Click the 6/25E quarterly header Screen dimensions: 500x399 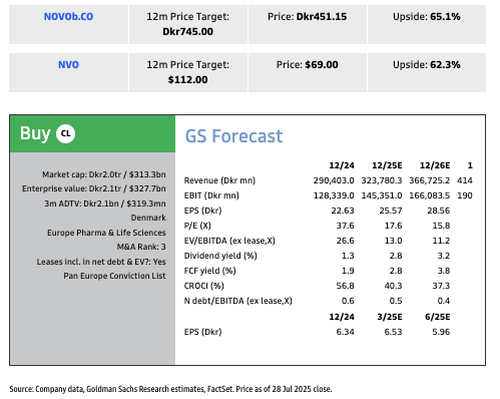437,317
